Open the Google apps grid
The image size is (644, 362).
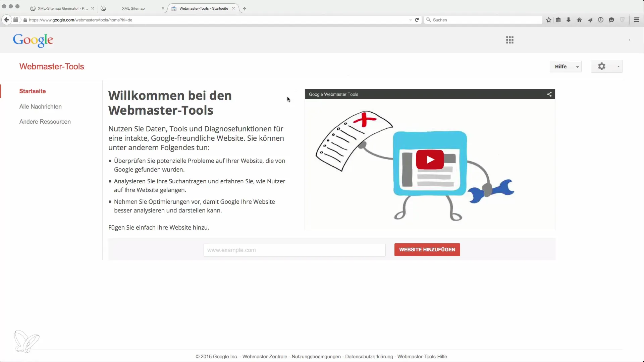[510, 40]
